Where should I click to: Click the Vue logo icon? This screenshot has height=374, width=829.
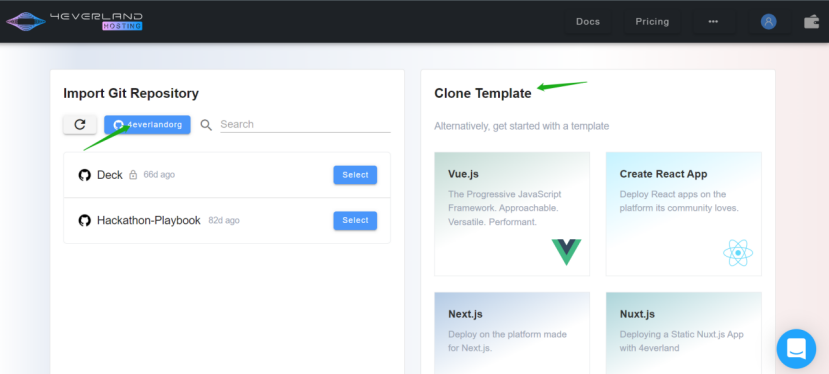tap(566, 252)
